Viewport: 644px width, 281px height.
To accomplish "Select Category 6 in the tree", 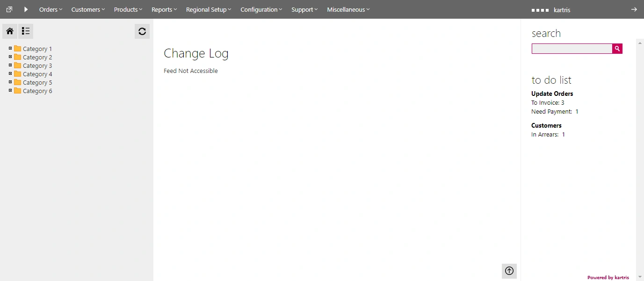I will tap(37, 91).
